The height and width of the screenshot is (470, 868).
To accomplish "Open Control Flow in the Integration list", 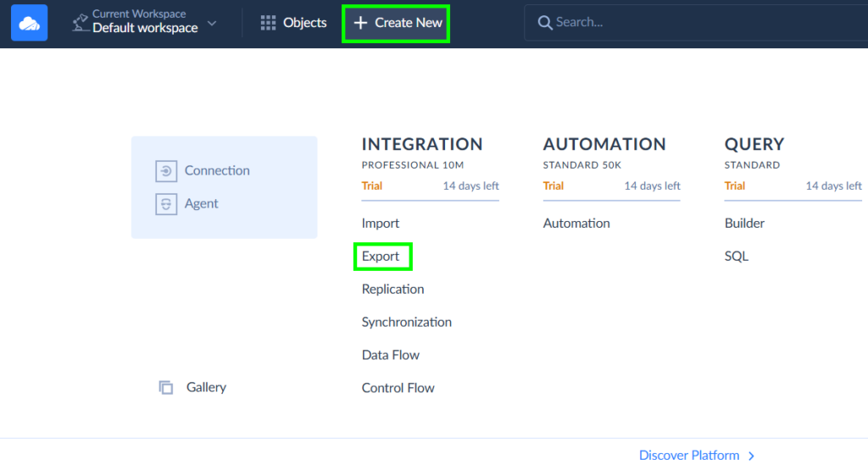I will point(398,389).
